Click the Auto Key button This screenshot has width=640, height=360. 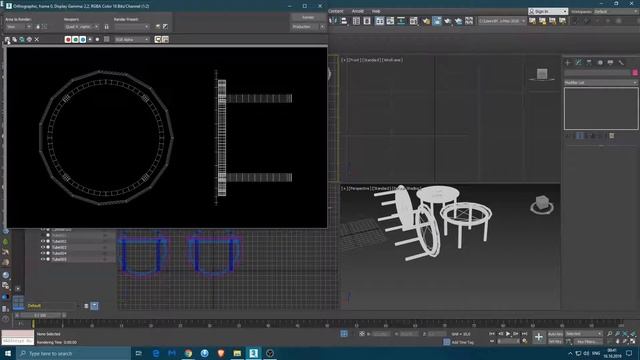(x=555, y=334)
